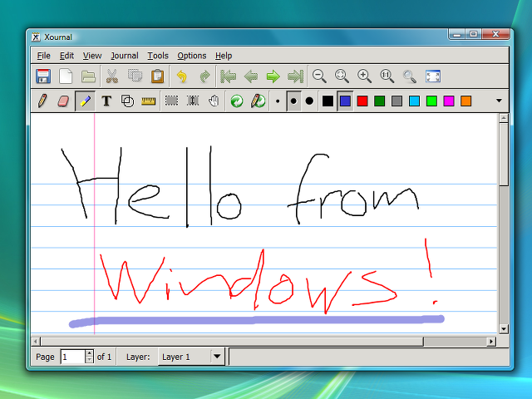Open the Journal menu

coord(124,56)
